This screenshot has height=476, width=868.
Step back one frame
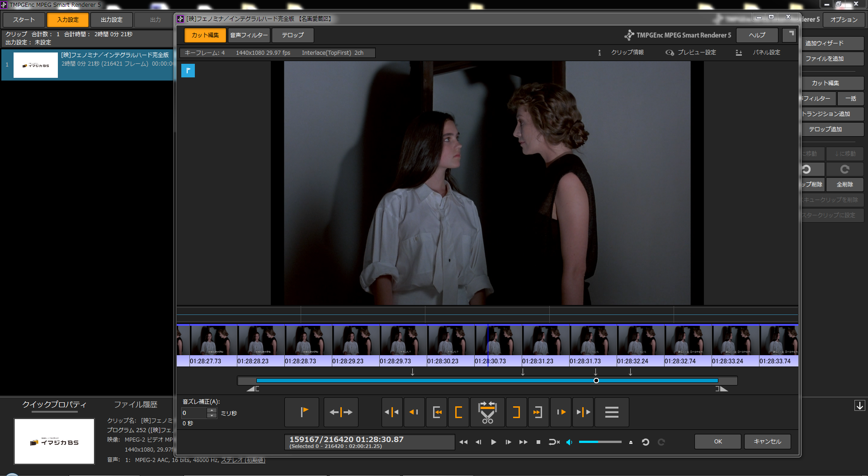point(478,442)
